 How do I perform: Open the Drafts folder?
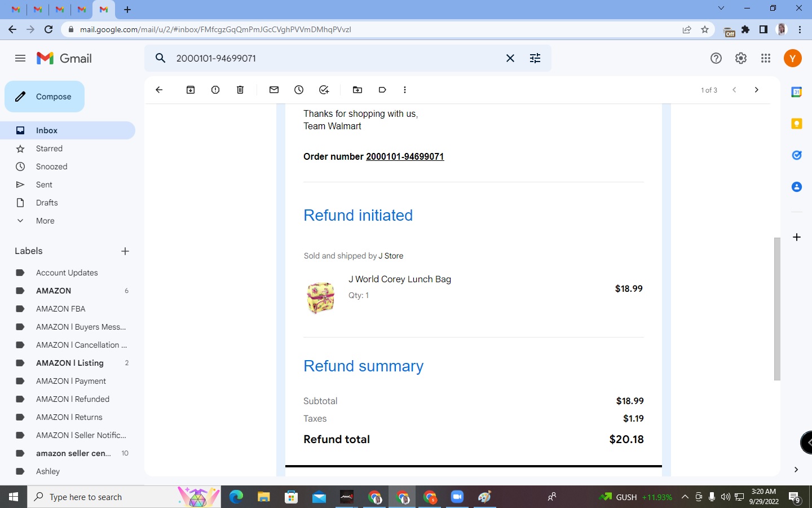(x=68, y=203)
